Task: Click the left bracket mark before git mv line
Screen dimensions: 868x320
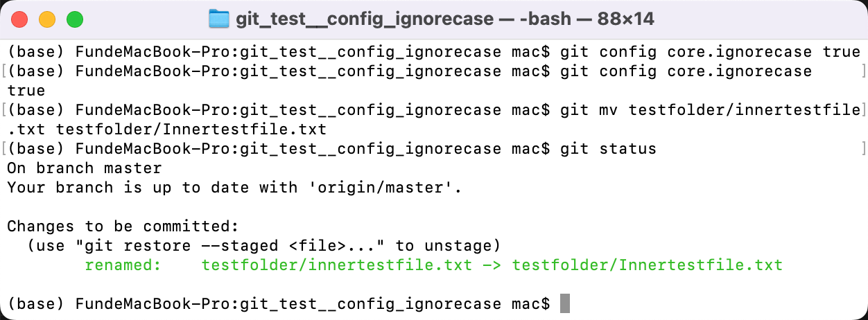Action: coord(3,109)
